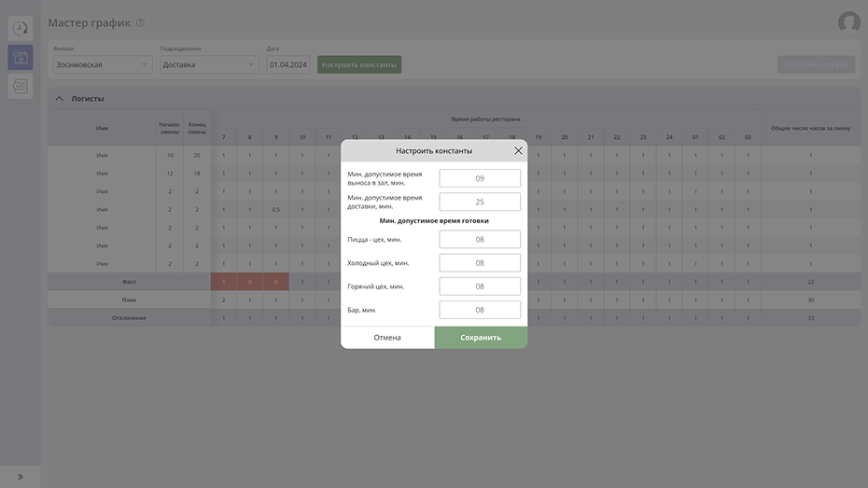Open the Подразделение dropdown showing Доставка
This screenshot has height=488, width=868.
pyautogui.click(x=210, y=64)
